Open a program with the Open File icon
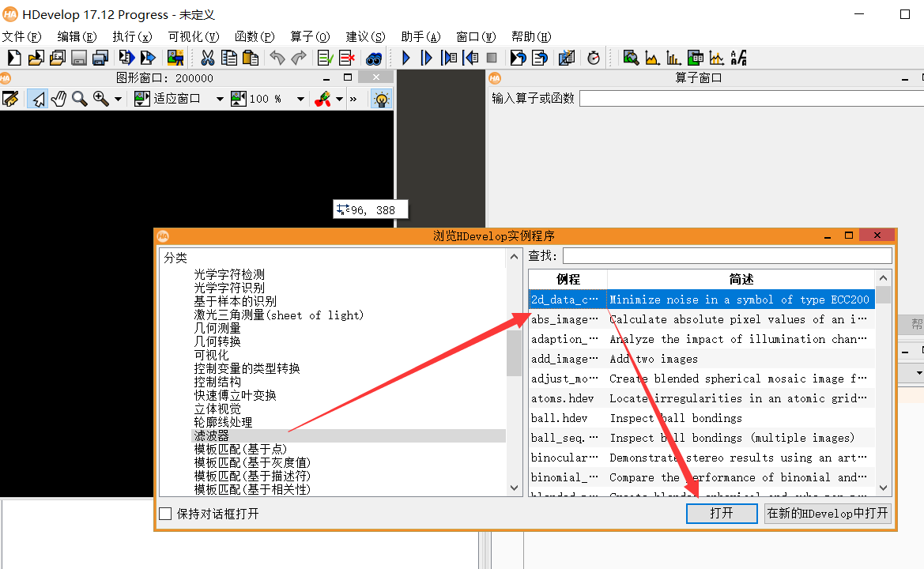The width and height of the screenshot is (924, 569). (x=36, y=58)
